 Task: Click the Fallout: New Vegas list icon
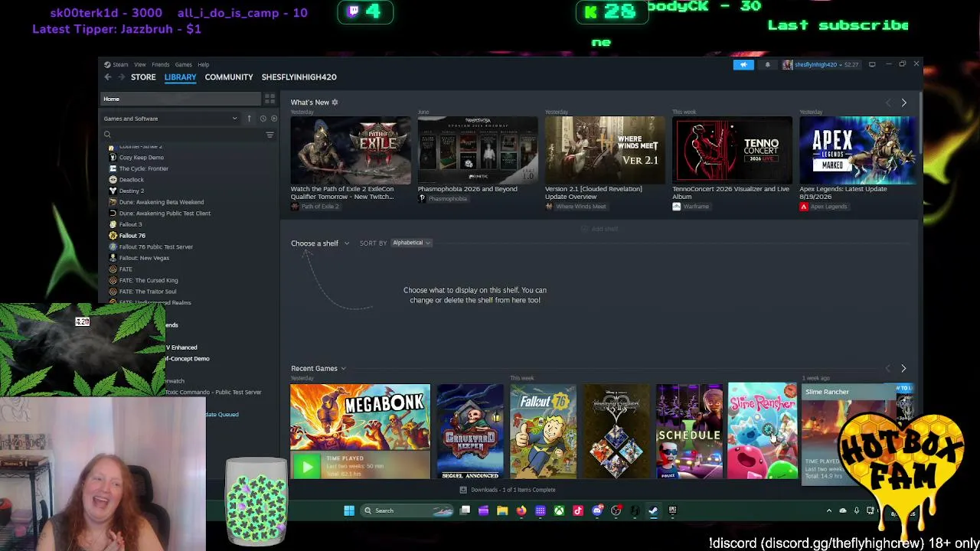coord(113,258)
